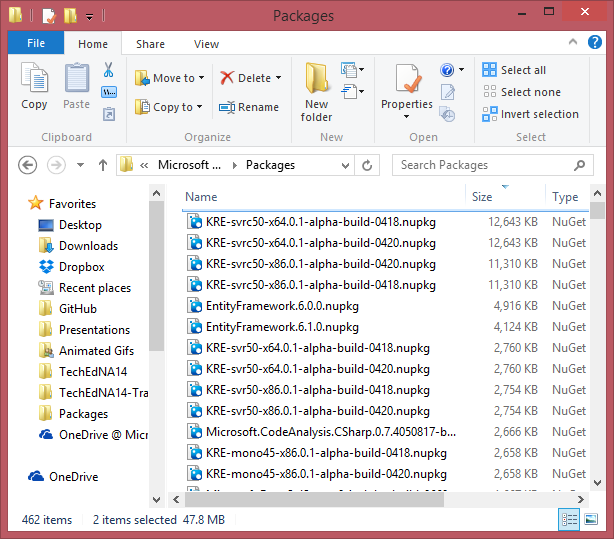This screenshot has width=614, height=539.
Task: Click the Copy icon in Clipboard group
Action: [34, 78]
